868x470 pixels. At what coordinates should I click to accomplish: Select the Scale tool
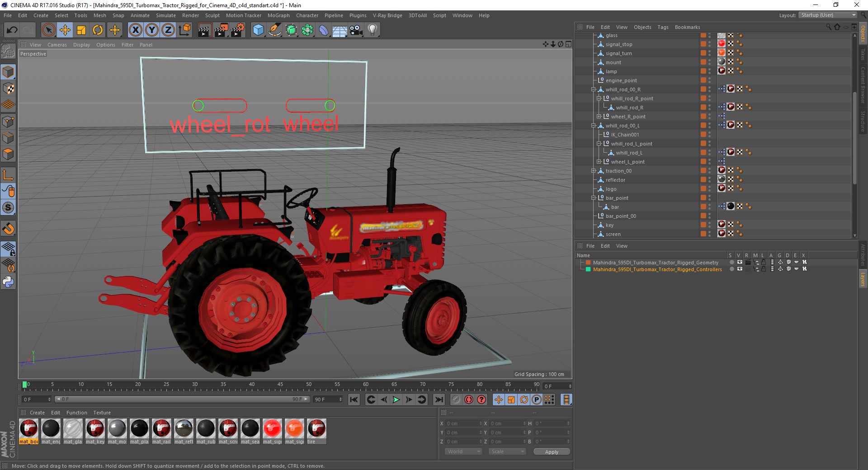pyautogui.click(x=81, y=30)
